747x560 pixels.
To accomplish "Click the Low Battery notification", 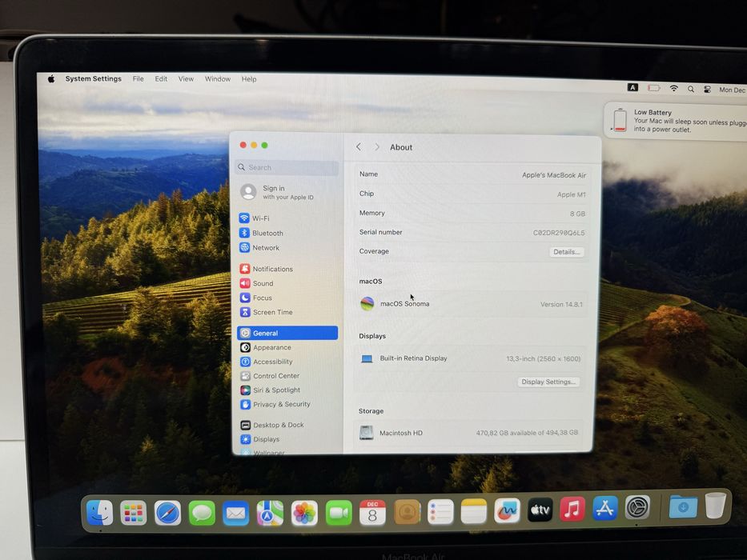I will pyautogui.click(x=677, y=121).
